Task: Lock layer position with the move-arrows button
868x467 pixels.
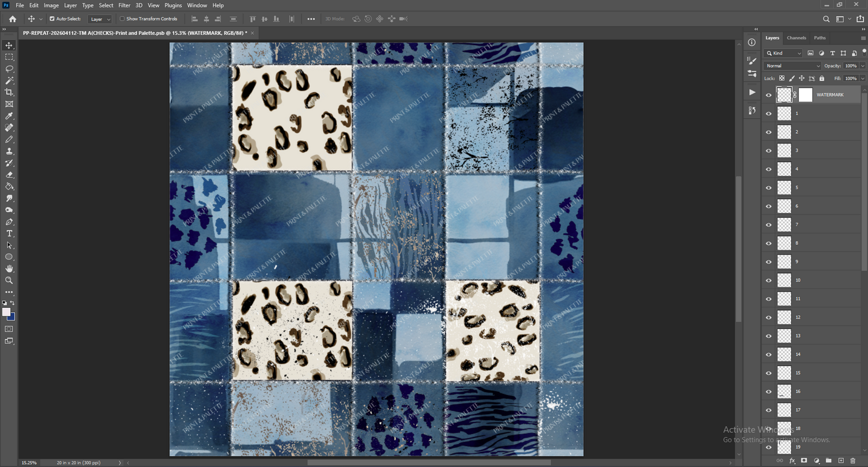Action: pyautogui.click(x=802, y=79)
